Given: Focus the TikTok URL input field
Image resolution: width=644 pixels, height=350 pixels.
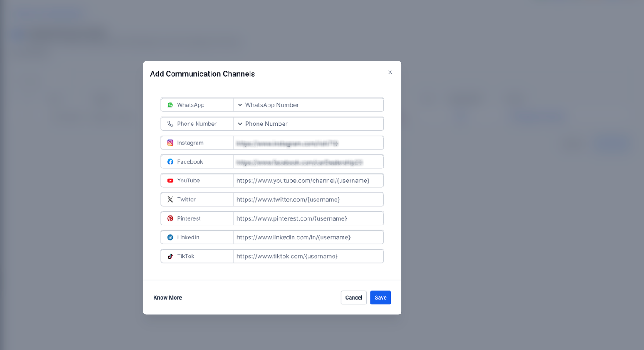Looking at the screenshot, I should tap(308, 256).
